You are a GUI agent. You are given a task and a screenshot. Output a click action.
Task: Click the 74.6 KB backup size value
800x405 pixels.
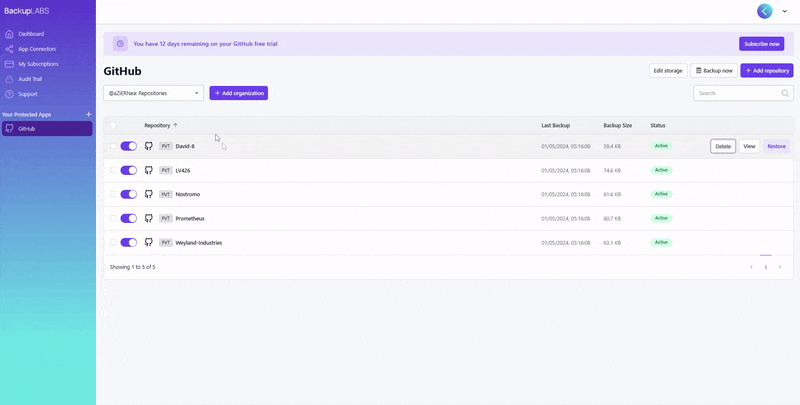(x=612, y=170)
